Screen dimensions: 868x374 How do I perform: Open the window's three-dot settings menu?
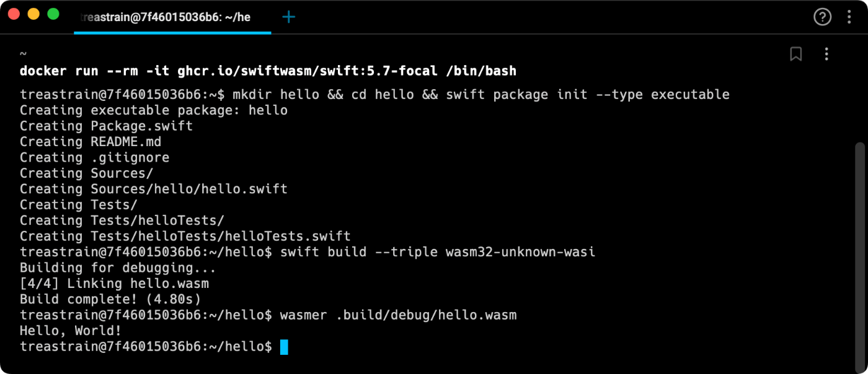point(849,17)
